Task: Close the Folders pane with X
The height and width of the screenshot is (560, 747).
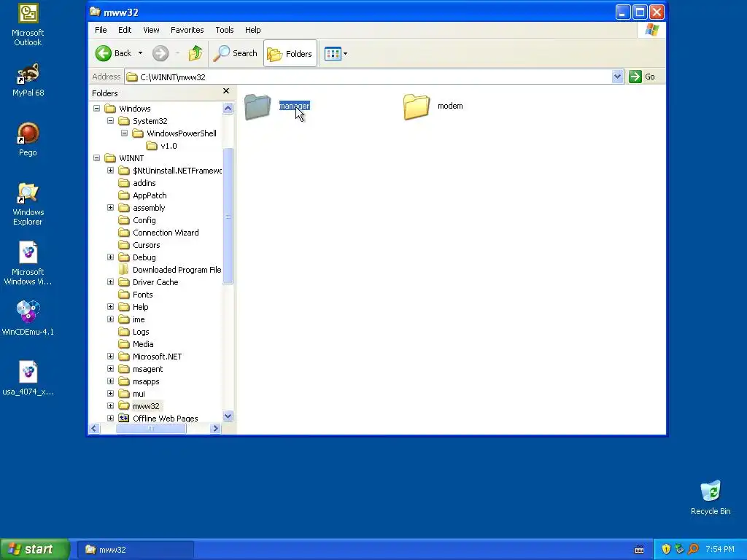Action: (x=226, y=91)
